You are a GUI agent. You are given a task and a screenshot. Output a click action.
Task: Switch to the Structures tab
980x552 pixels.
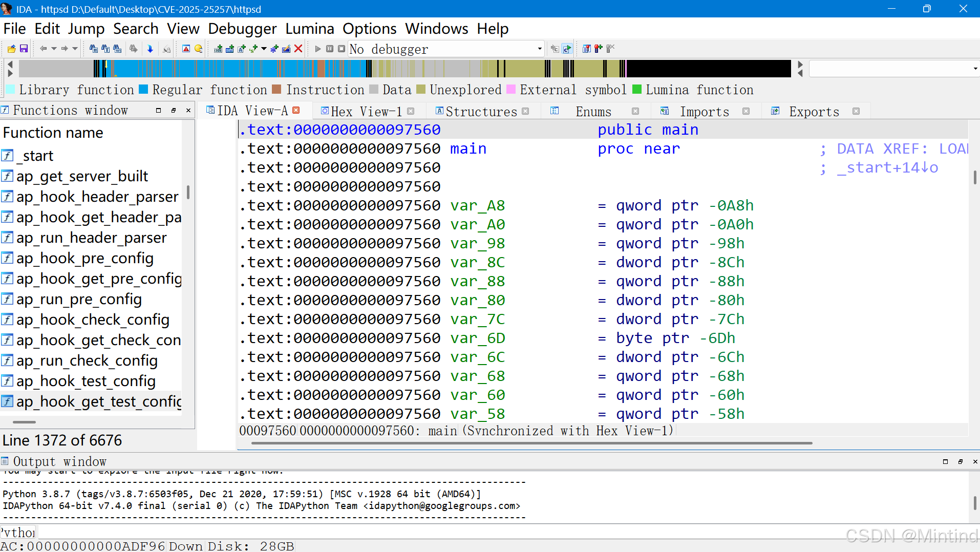481,111
